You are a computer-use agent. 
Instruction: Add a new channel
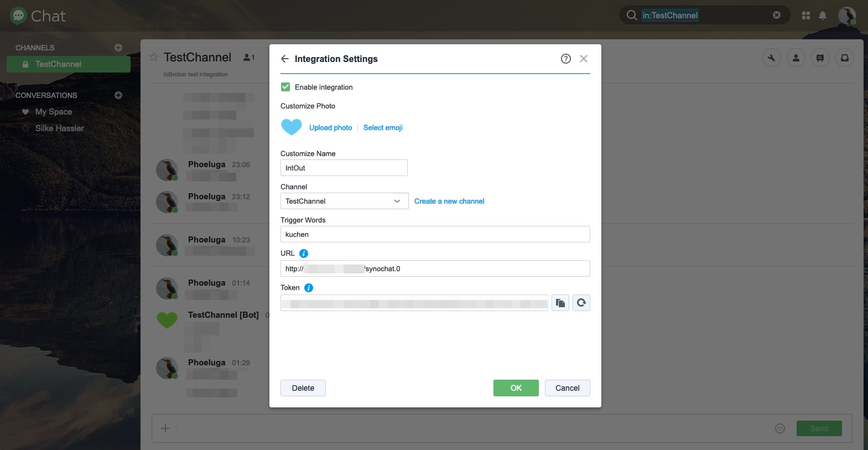118,48
